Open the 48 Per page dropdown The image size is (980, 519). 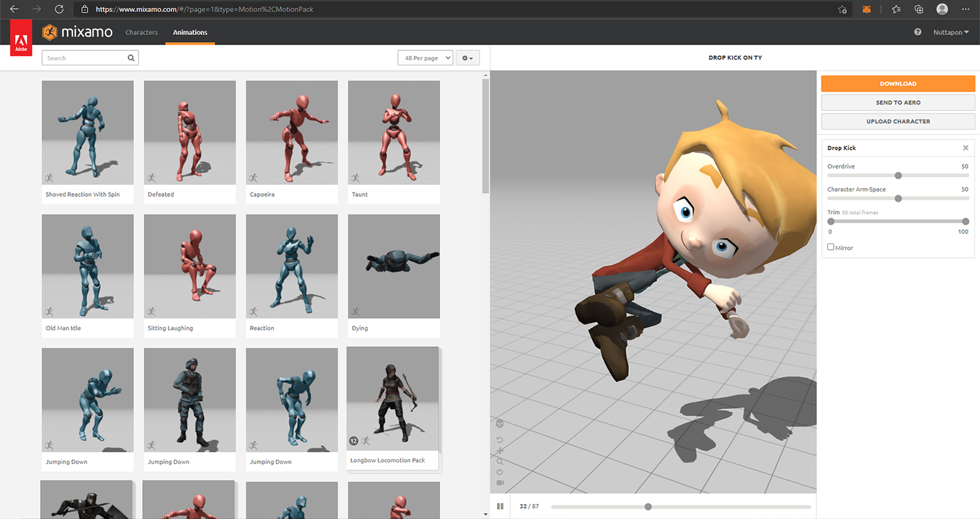point(425,58)
